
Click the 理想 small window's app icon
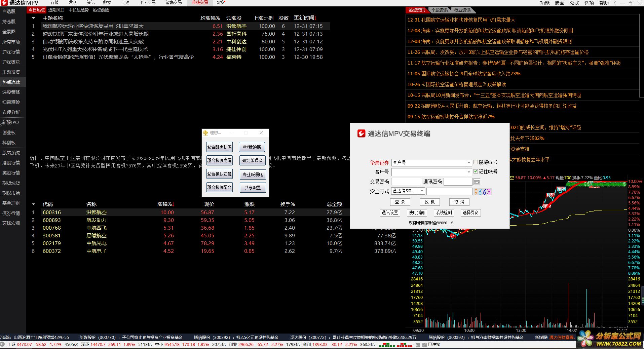coord(205,133)
